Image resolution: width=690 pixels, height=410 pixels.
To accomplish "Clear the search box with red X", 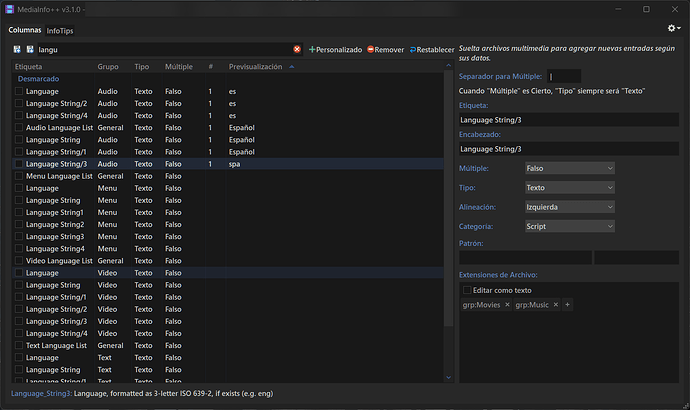I will point(297,49).
